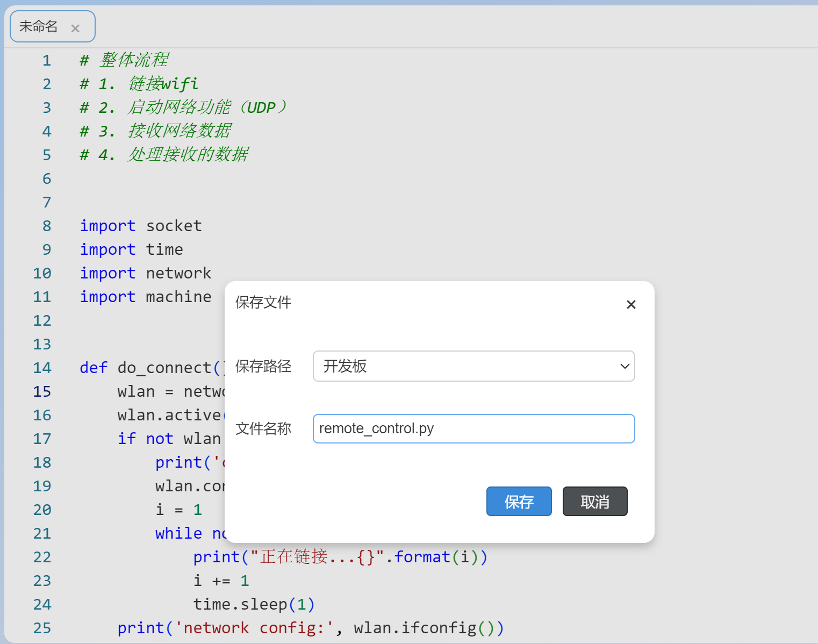Open the 保存路径 dropdown showing 开发板

(x=473, y=366)
